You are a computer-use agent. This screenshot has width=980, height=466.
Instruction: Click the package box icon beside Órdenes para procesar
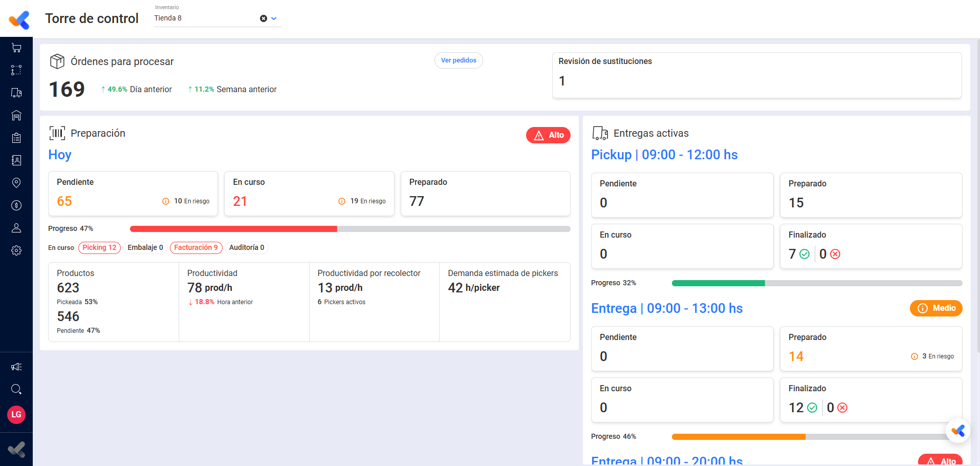pyautogui.click(x=57, y=61)
